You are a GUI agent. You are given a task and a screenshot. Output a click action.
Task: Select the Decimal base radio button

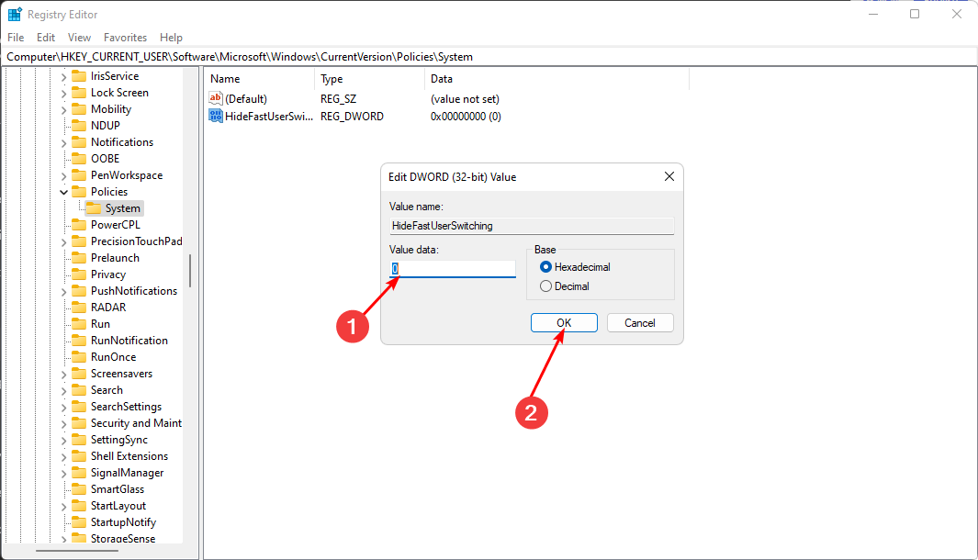pyautogui.click(x=546, y=286)
